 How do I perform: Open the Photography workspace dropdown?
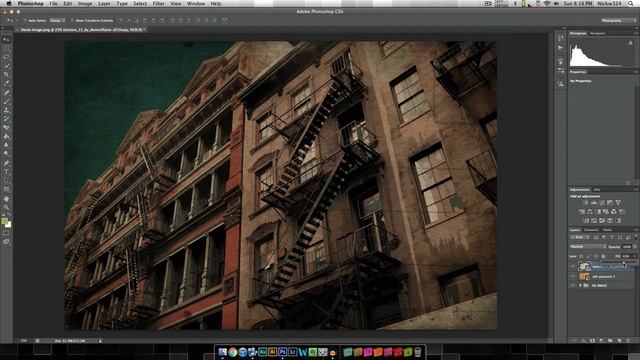618,20
